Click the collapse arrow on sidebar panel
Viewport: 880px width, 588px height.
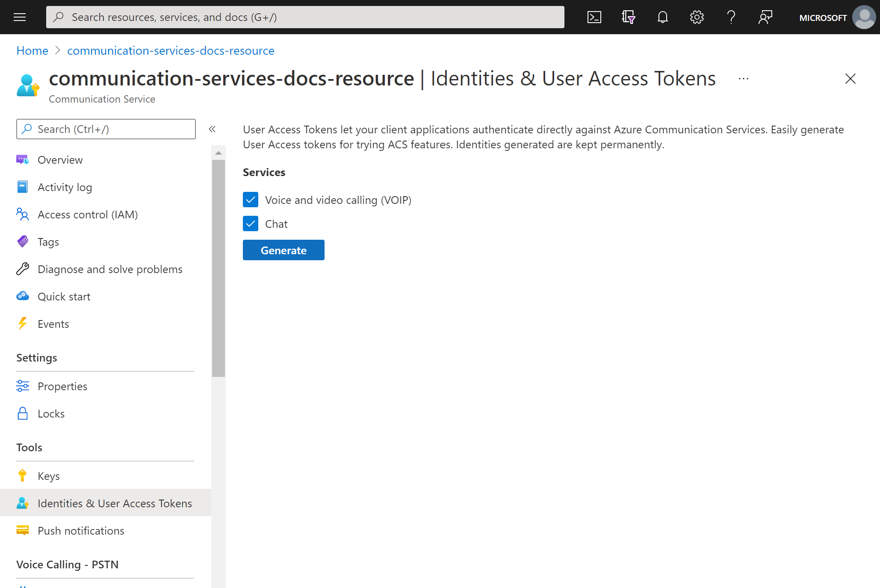point(212,129)
